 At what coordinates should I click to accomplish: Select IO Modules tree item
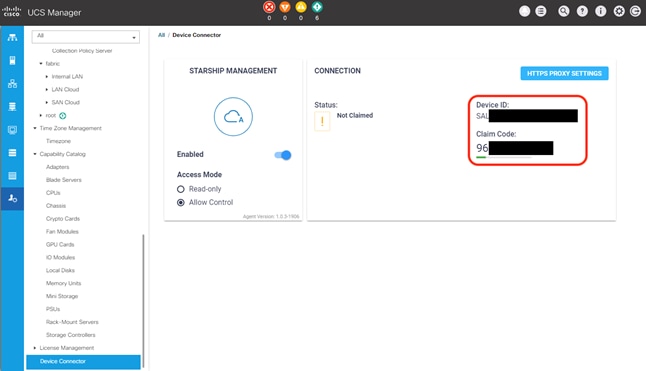tap(61, 257)
